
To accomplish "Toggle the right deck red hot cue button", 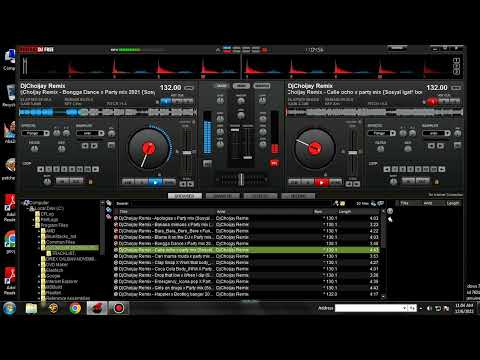I will tap(432, 101).
